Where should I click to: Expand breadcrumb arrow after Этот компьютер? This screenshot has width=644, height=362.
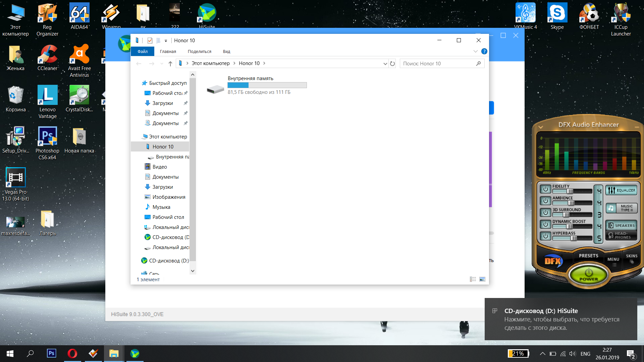(x=234, y=63)
